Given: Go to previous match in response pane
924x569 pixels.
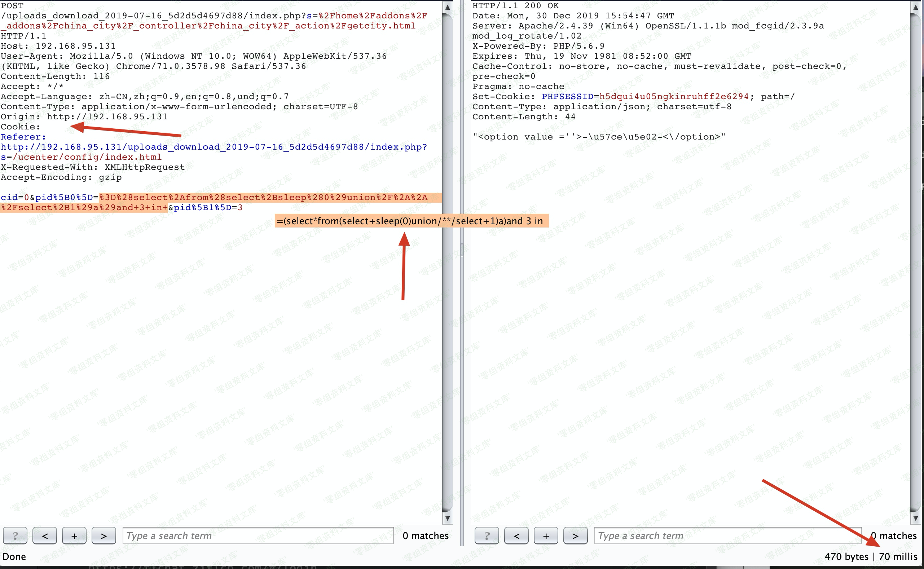Looking at the screenshot, I should coord(516,535).
